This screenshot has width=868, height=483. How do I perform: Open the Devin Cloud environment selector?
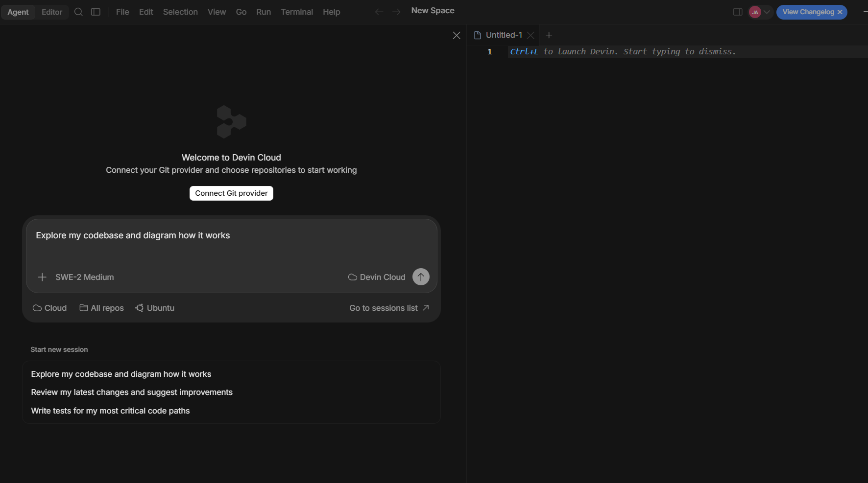377,277
